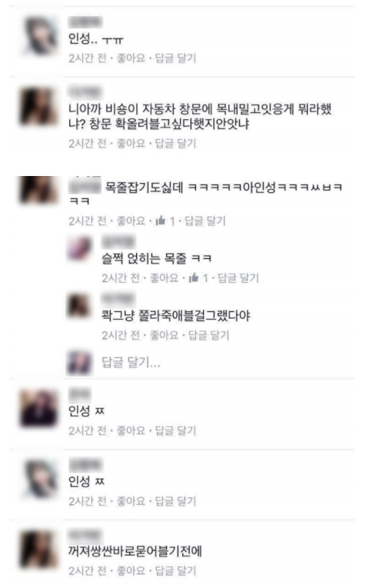Screen dimensions: 389x588
Task: Reply to last 꺼져쌍싼바로묻어블기전에 comment
Action: [175, 571]
